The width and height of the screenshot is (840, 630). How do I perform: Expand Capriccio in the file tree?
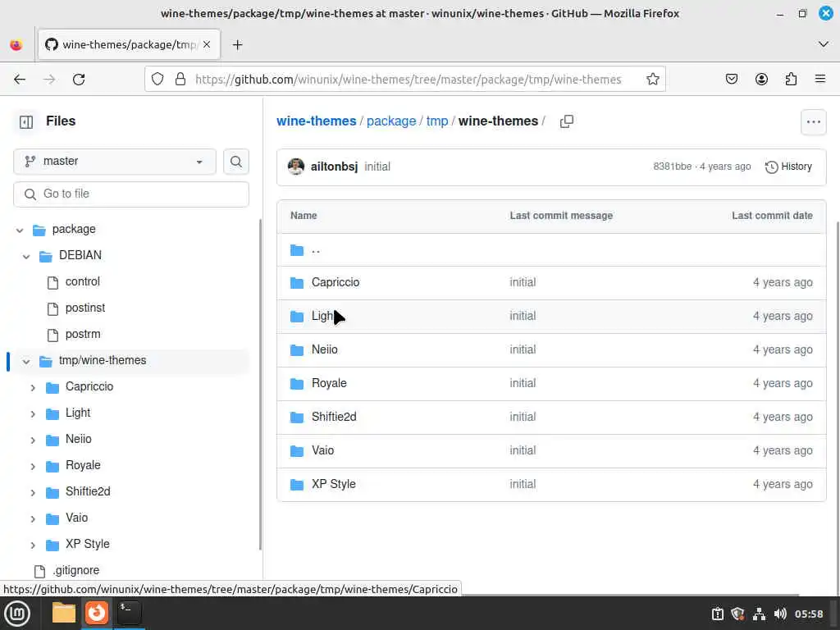point(33,387)
